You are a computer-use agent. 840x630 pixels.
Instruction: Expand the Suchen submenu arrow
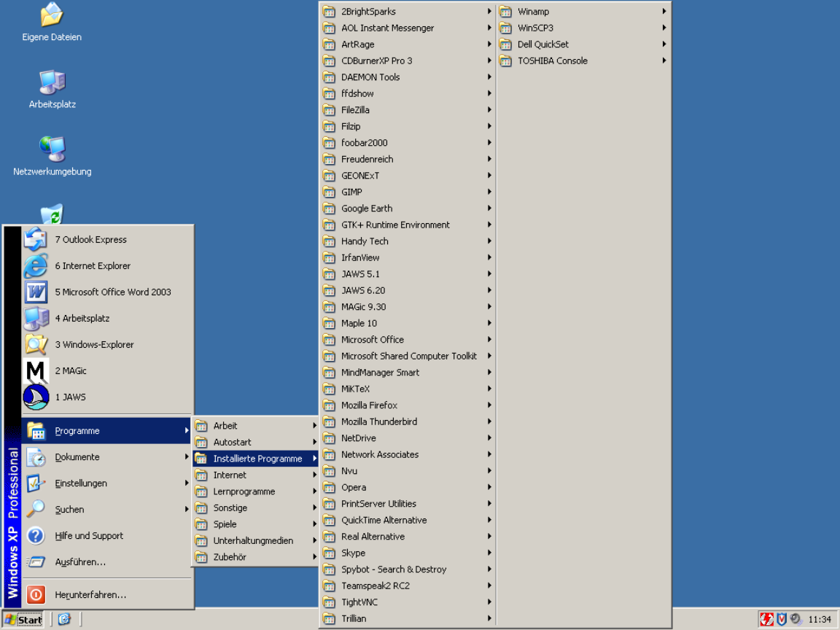(187, 510)
